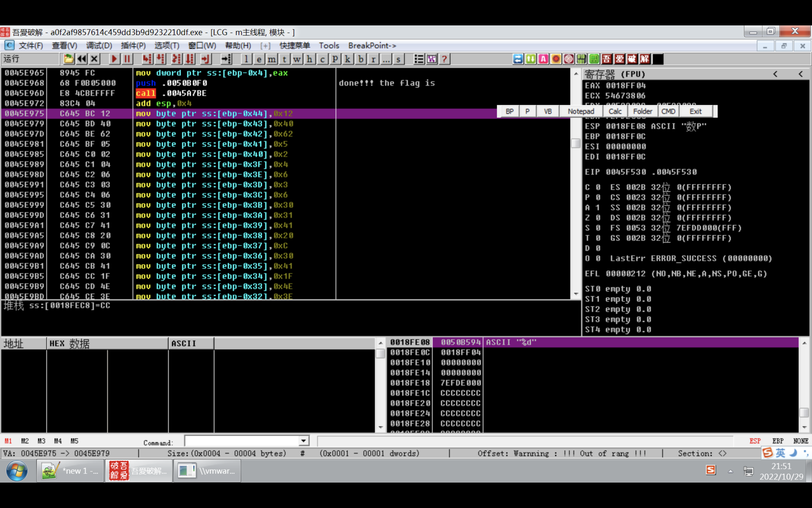This screenshot has height=508, width=812.
Task: Open the \\vmwar... taskbar item
Action: coord(207,471)
